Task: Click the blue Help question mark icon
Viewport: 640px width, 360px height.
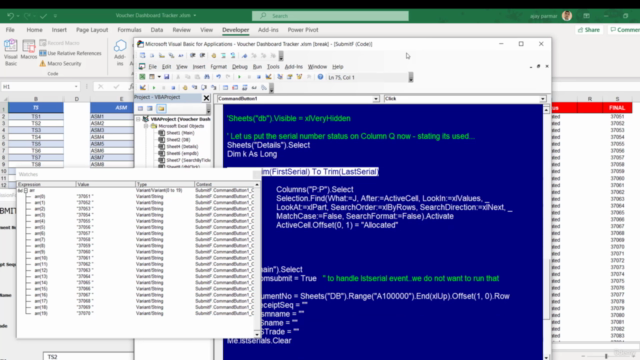Action: point(320,77)
